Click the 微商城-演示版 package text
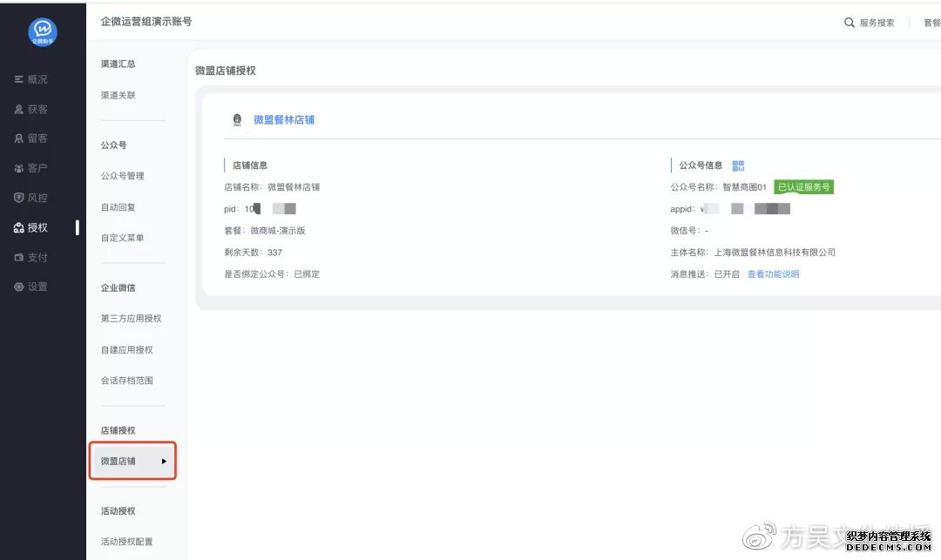This screenshot has width=941, height=560. point(278,230)
